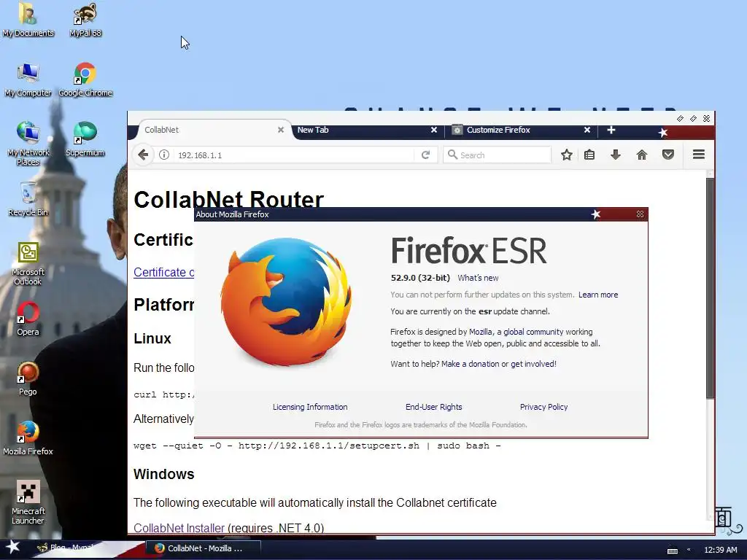Launch Google Chrome desktop shortcut
Screen dimensions: 747x560
coord(85,79)
